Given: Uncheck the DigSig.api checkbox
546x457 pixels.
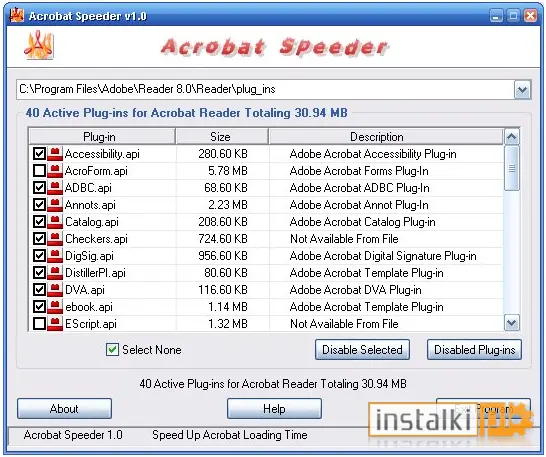Looking at the screenshot, I should (x=39, y=256).
